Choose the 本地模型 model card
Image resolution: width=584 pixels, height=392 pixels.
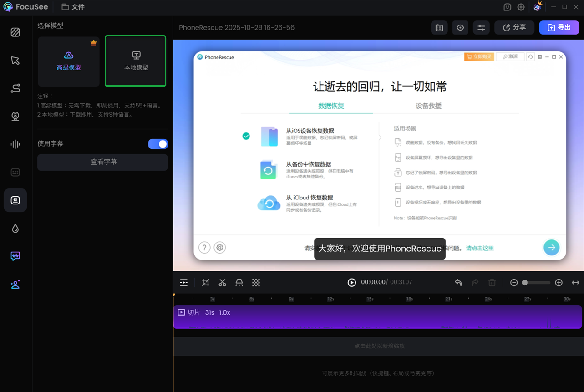pyautogui.click(x=136, y=61)
